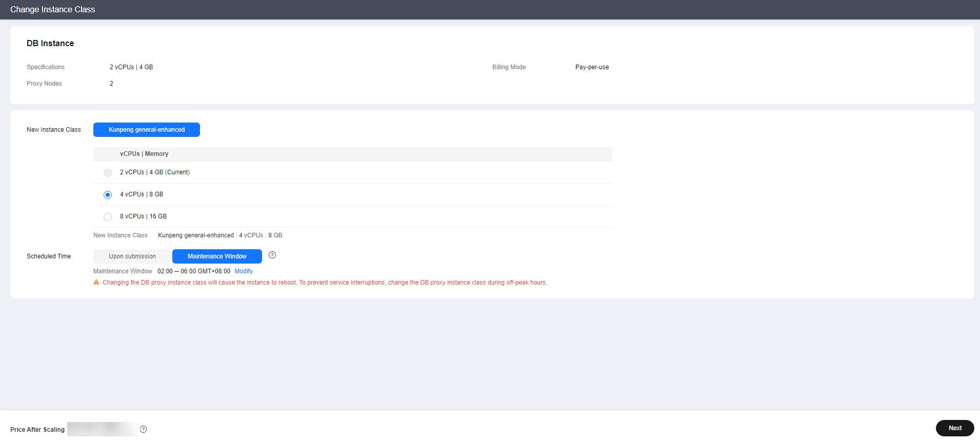Click the reboot warning message text
Viewport: 980px width, 442px height.
pyautogui.click(x=325, y=283)
